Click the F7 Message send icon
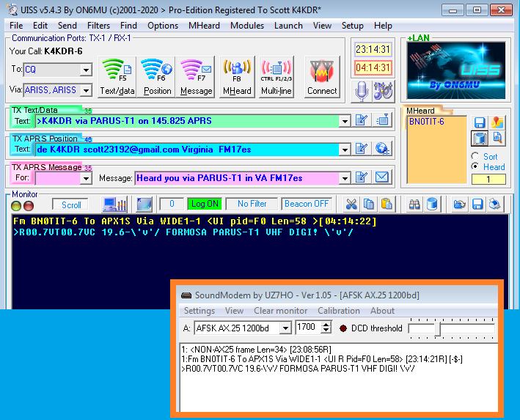 click(x=196, y=77)
